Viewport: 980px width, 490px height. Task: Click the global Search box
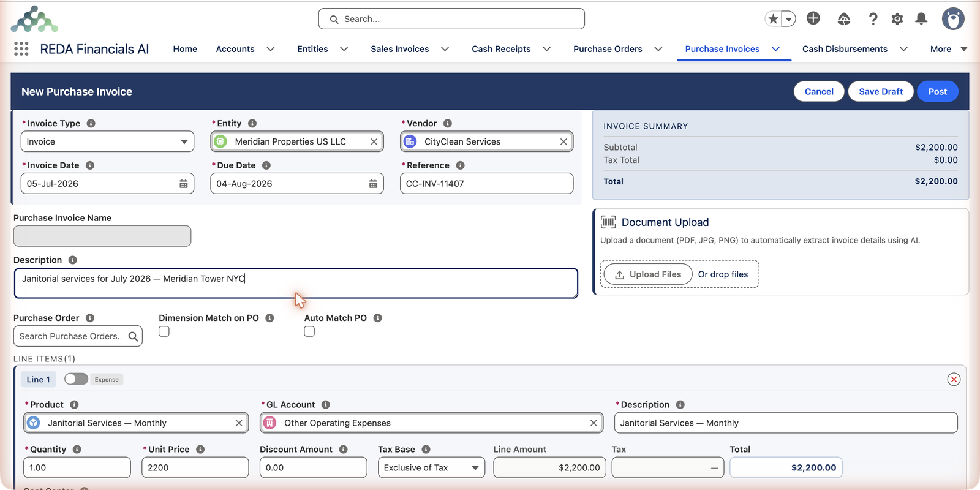tap(451, 19)
